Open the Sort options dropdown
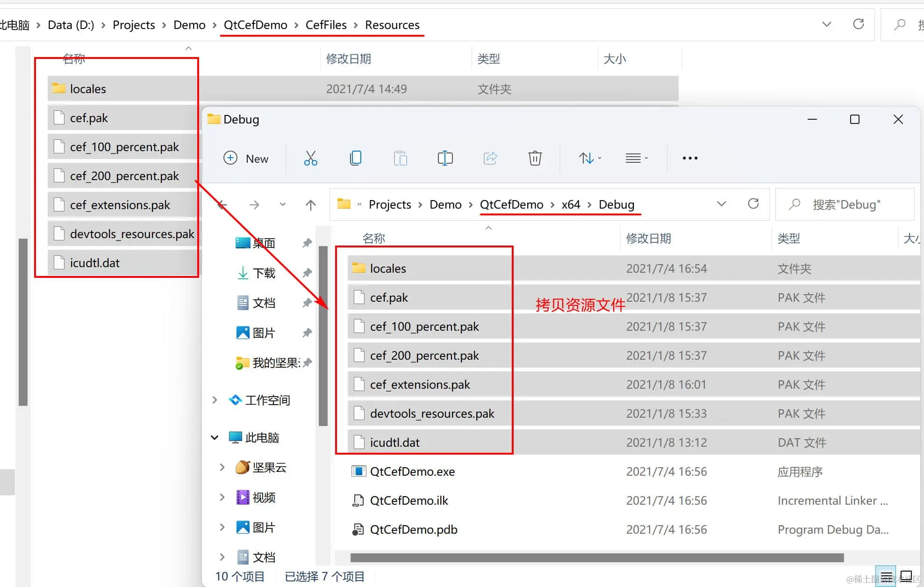Image resolution: width=924 pixels, height=587 pixels. tap(589, 158)
